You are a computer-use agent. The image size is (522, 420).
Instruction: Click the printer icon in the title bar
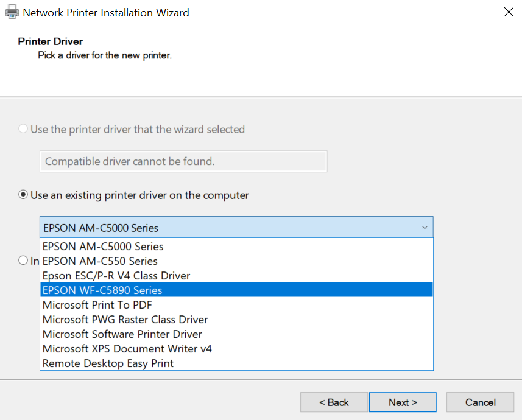pos(12,12)
